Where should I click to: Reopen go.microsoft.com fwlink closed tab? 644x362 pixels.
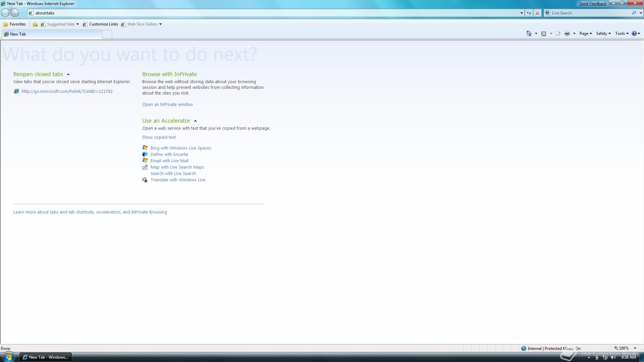[x=67, y=91]
